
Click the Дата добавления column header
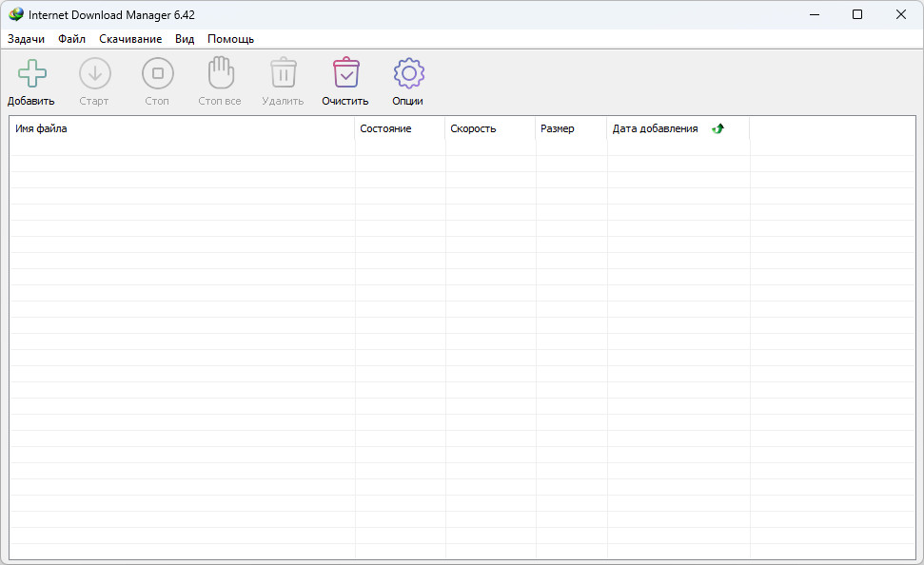point(656,128)
